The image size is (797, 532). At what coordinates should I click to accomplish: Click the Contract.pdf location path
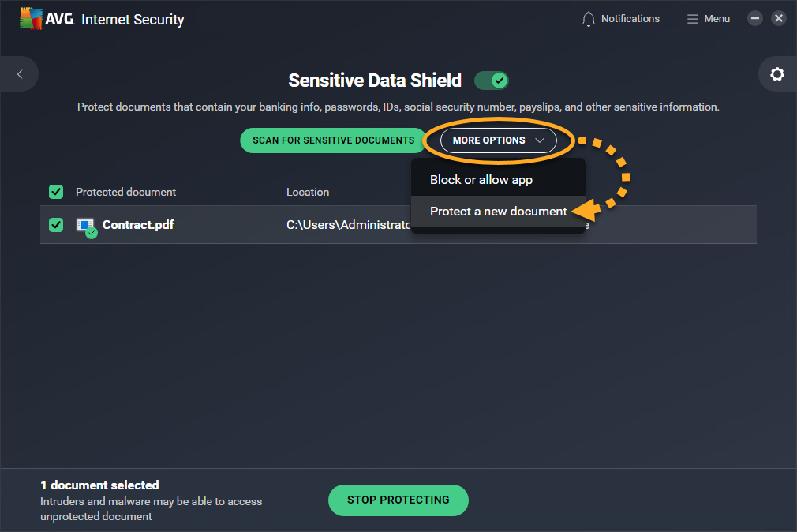click(x=347, y=225)
